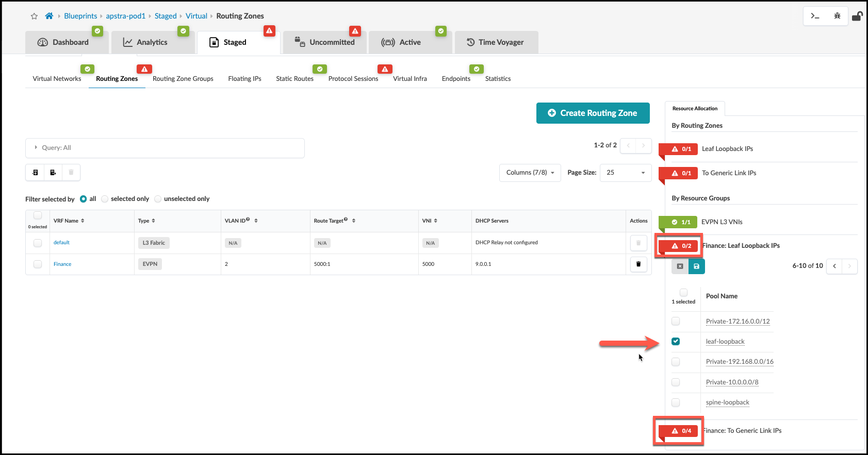This screenshot has width=868, height=455.
Task: Open the Page Size dropdown
Action: (x=625, y=173)
